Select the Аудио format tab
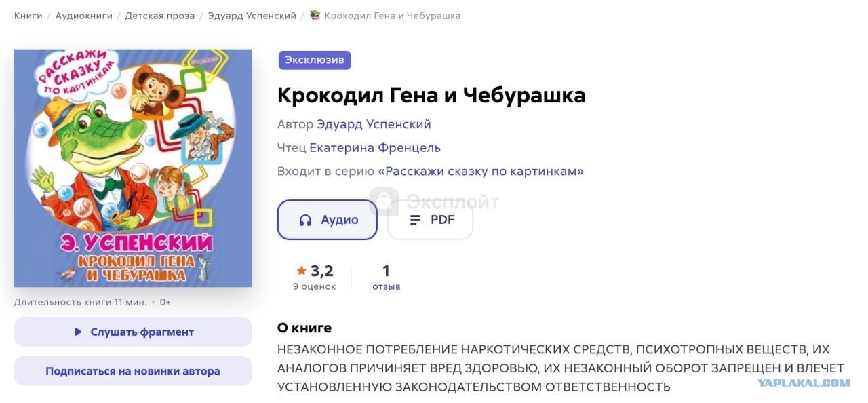Viewport: 868px width, 403px height. pos(328,220)
